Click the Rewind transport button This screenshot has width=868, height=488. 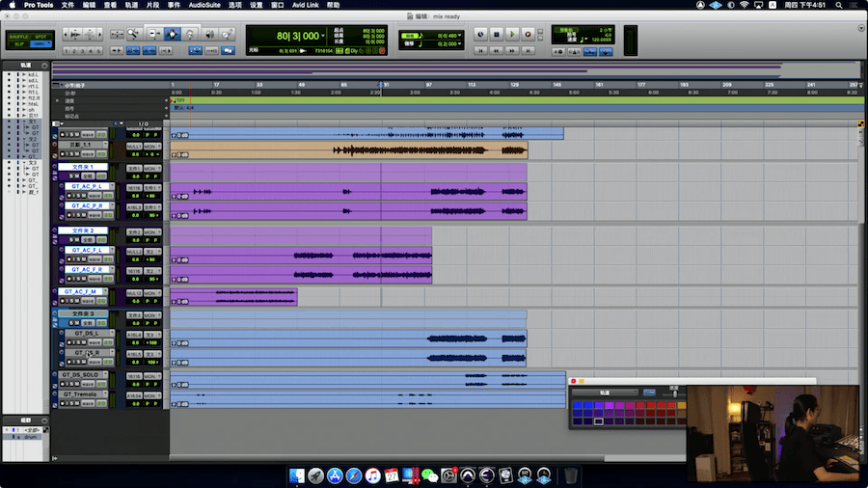497,50
